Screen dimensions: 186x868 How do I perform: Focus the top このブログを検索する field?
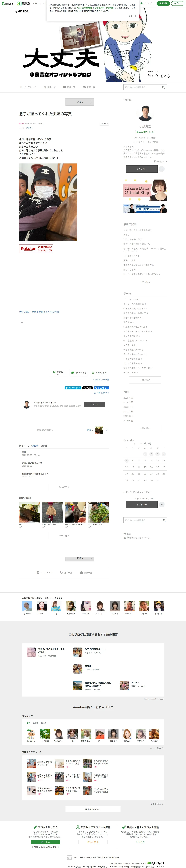142,87
